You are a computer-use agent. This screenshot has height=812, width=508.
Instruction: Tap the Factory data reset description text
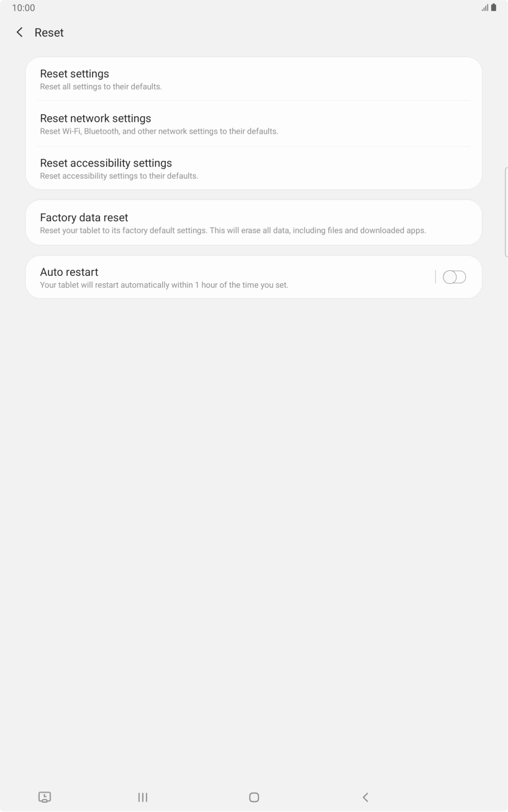pyautogui.click(x=233, y=230)
